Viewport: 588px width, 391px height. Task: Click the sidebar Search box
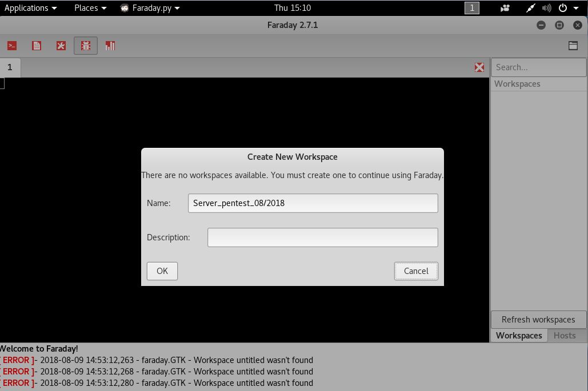tap(538, 67)
